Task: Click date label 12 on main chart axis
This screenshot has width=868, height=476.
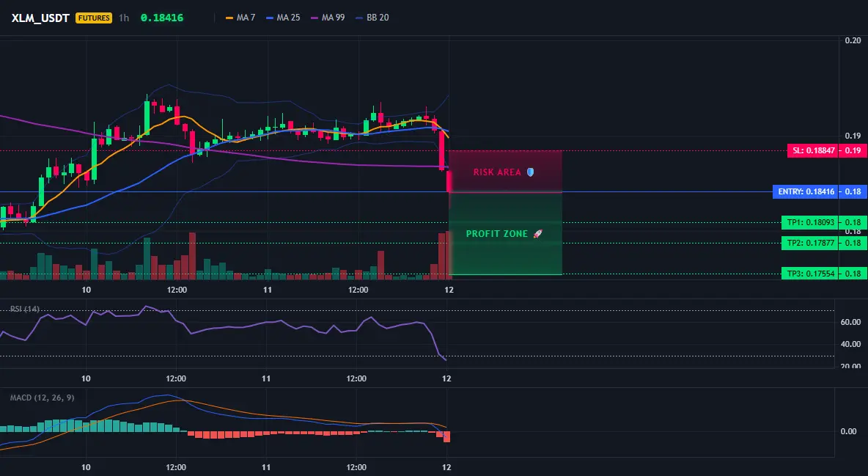Action: click(449, 290)
